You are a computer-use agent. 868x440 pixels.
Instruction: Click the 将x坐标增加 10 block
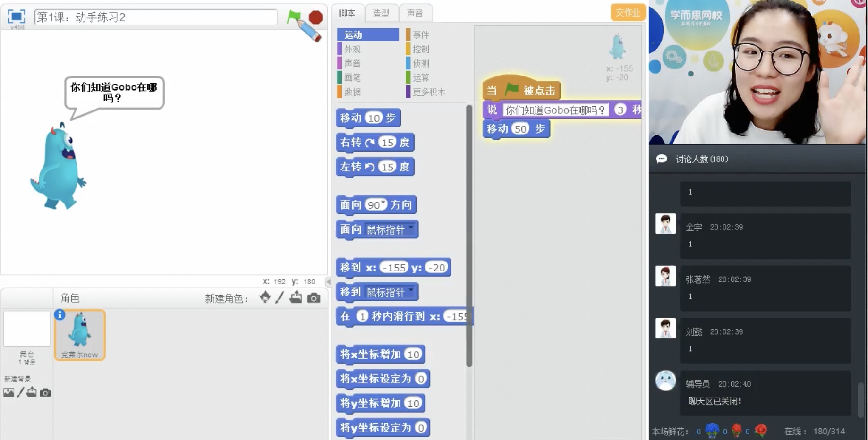point(381,355)
